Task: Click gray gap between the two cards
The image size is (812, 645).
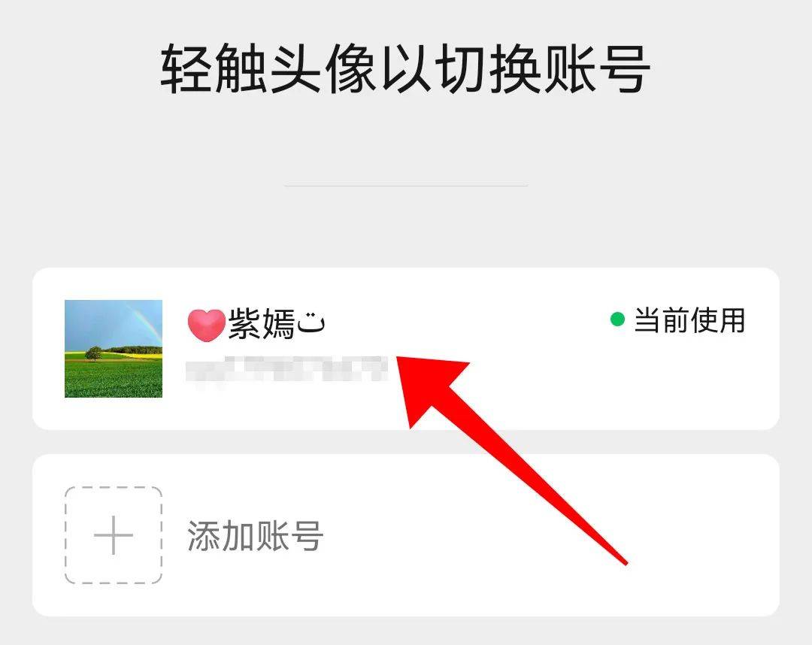Action: [406, 442]
